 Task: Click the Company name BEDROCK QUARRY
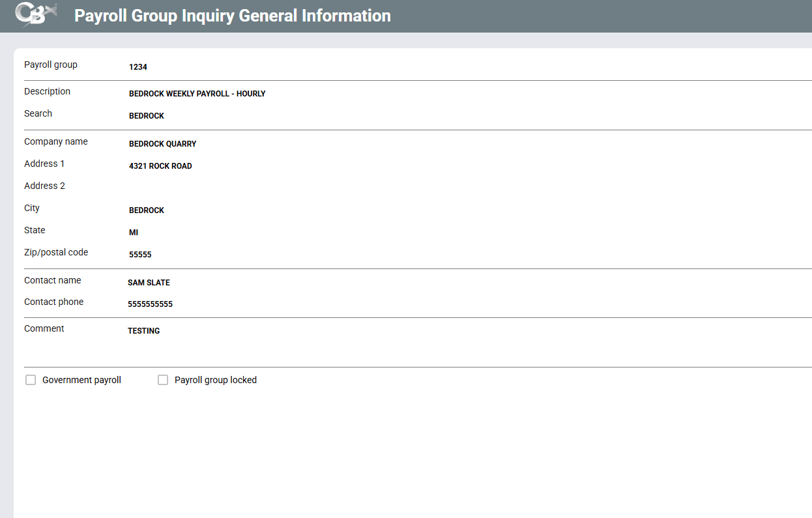pos(162,144)
